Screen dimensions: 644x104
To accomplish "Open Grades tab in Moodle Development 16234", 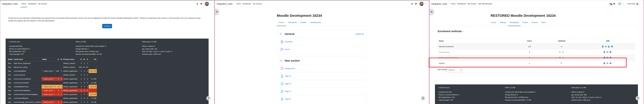I will (x=303, y=23).
